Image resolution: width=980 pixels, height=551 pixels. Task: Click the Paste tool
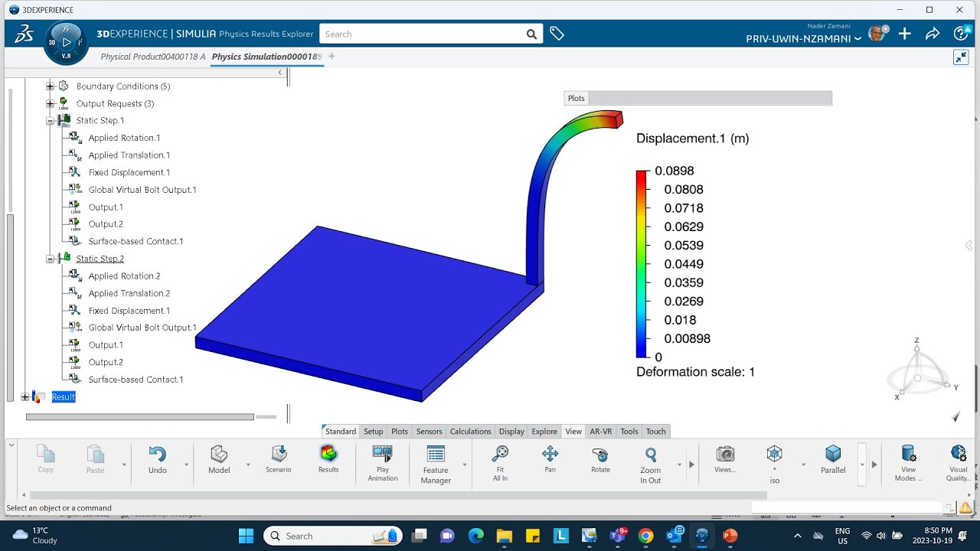[x=96, y=460]
